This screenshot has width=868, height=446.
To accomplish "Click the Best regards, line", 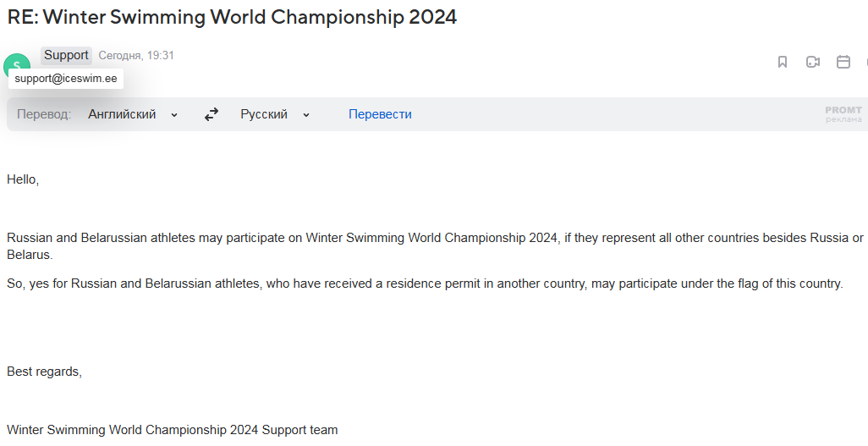I will tap(44, 372).
